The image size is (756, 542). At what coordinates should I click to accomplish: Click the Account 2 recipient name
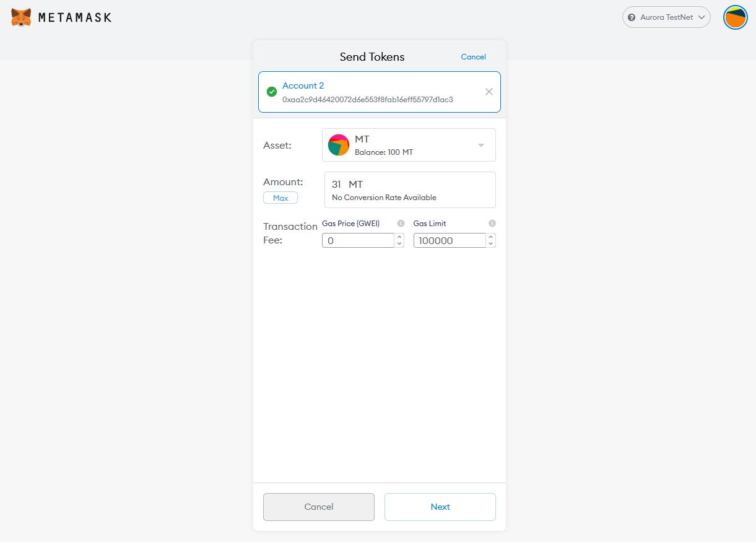[x=303, y=85]
